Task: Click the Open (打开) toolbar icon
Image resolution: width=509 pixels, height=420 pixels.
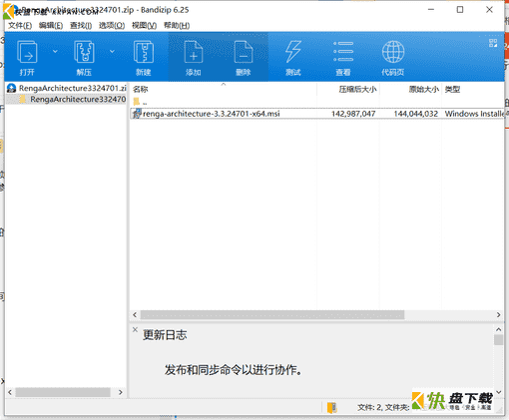Action: 27,52
